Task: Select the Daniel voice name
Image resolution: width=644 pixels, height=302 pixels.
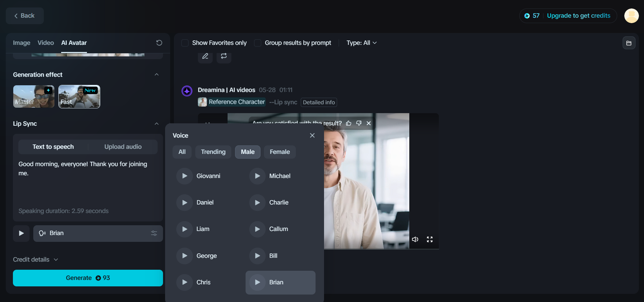Action: click(x=205, y=202)
